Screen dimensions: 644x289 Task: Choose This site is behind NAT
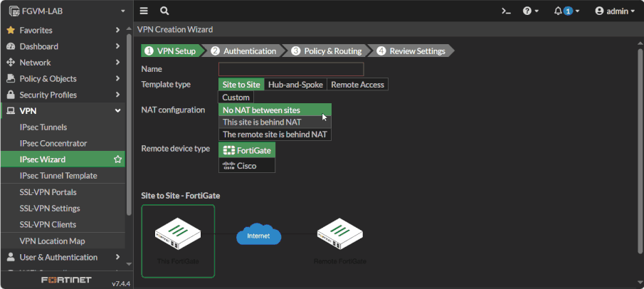275,122
